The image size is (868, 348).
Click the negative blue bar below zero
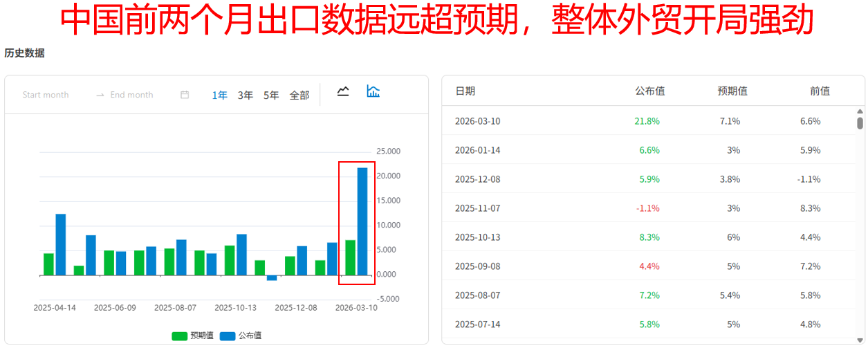coord(272,278)
